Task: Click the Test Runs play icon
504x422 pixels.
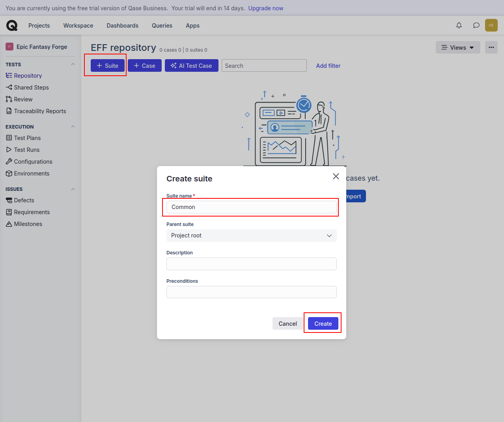Action: click(x=9, y=150)
